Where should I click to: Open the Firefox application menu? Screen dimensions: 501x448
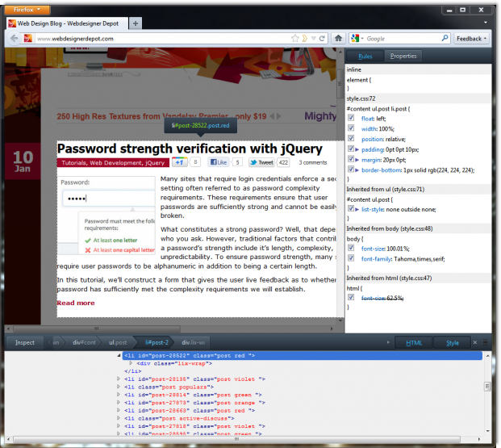tap(27, 10)
